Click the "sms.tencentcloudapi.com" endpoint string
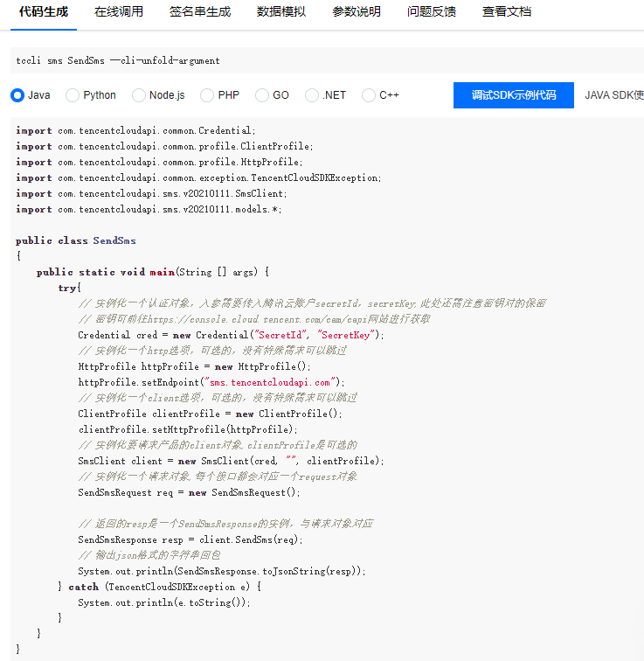 click(x=270, y=382)
